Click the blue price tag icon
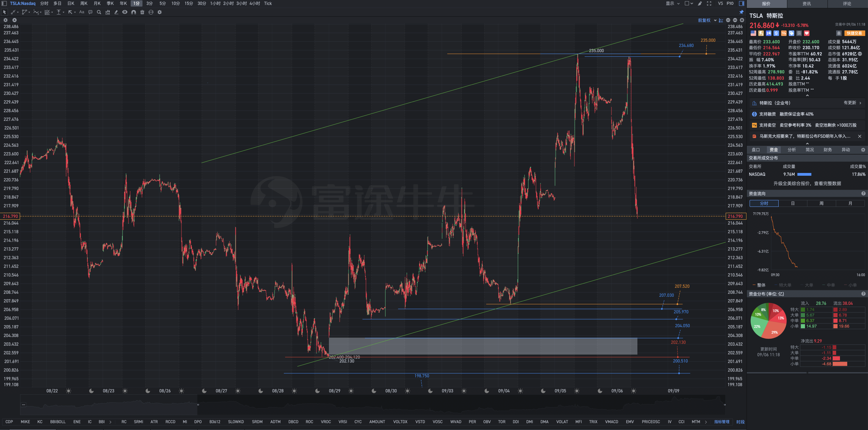 tap(791, 33)
